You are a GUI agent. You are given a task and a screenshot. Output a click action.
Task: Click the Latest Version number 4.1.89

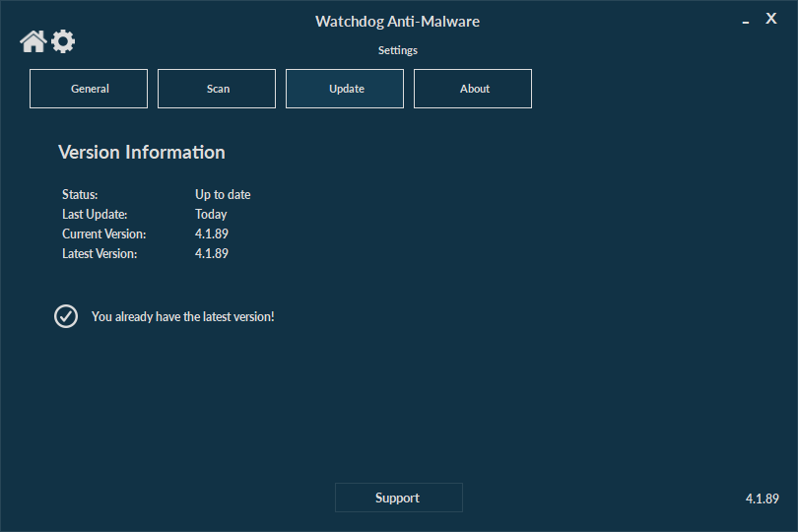tap(212, 253)
